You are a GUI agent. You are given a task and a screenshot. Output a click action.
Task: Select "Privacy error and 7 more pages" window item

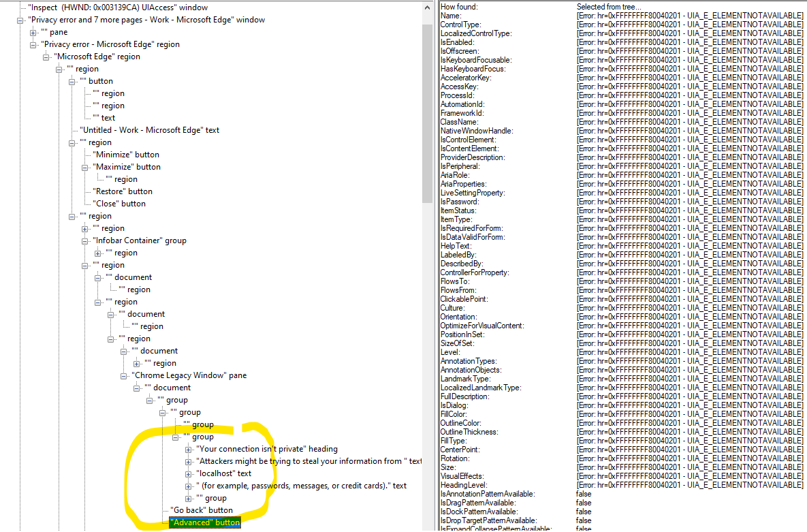coord(146,20)
